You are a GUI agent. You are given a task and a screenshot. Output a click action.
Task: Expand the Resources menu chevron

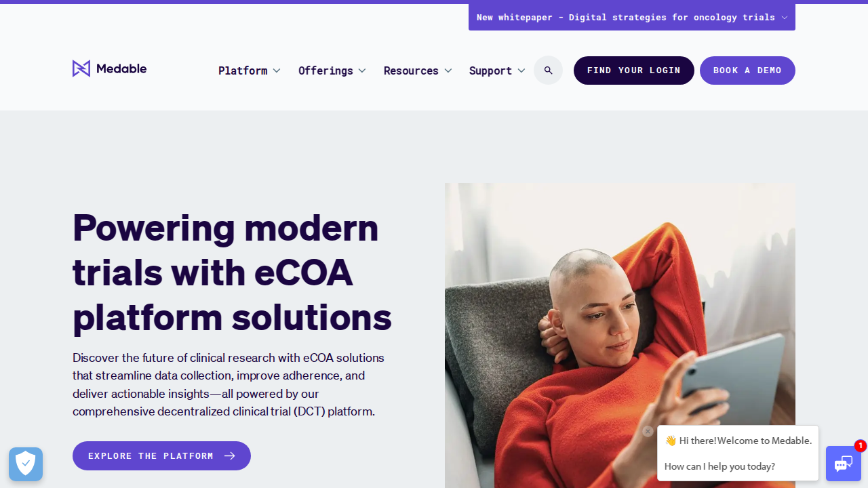(x=448, y=70)
